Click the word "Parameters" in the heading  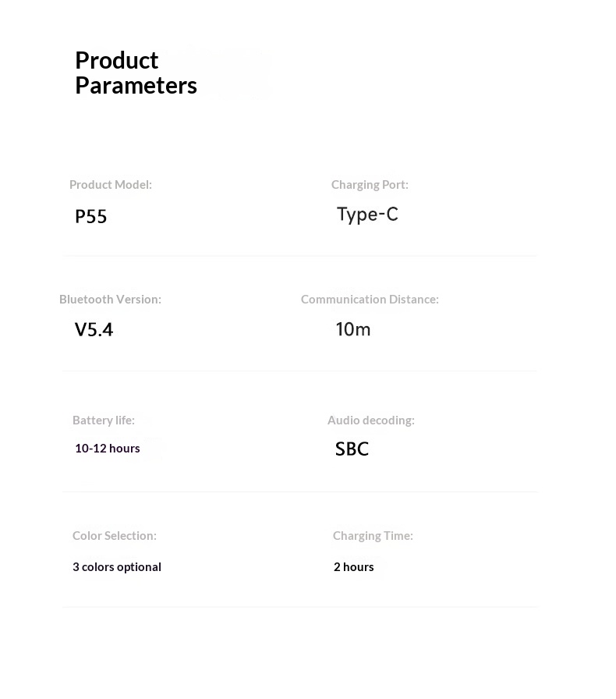pyautogui.click(x=136, y=85)
